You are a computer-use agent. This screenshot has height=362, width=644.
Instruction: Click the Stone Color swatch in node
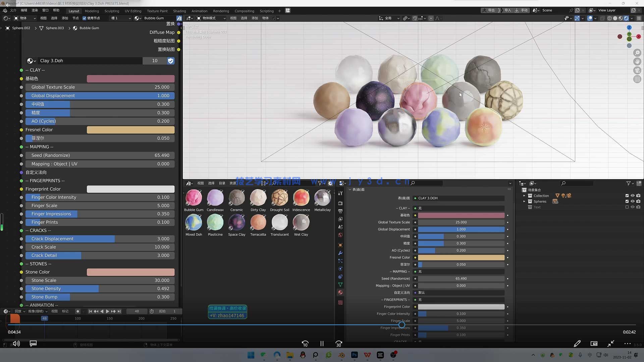coord(130,272)
